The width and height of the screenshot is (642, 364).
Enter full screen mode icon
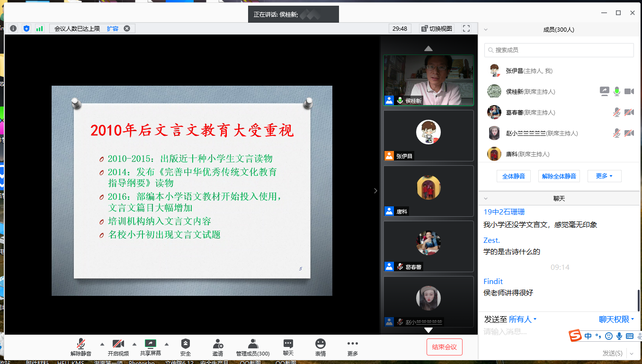[x=466, y=28]
